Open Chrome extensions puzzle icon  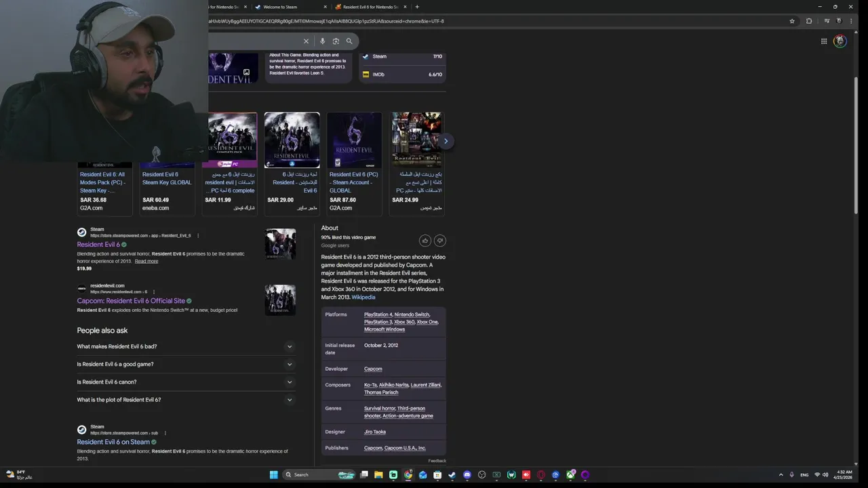coord(808,21)
